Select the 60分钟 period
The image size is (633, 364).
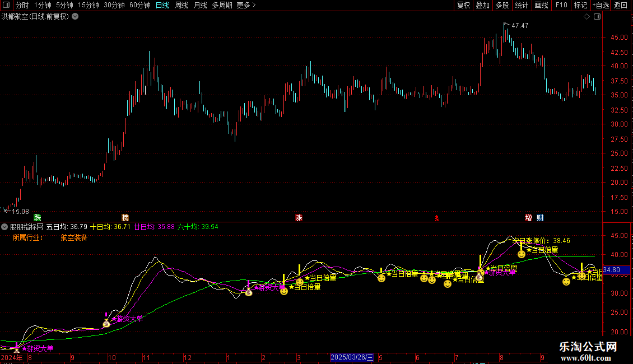(139, 5)
